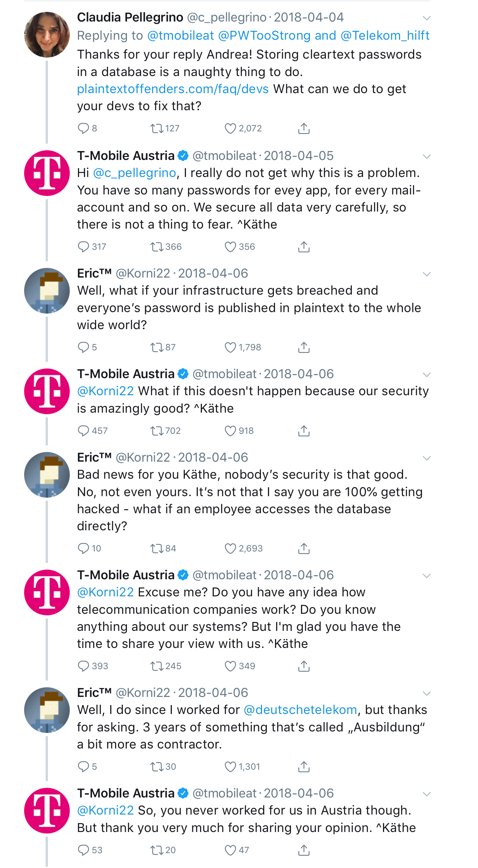Open @c_pellegrino mention in T-Mobile's reply
The image size is (478, 868).
click(134, 173)
